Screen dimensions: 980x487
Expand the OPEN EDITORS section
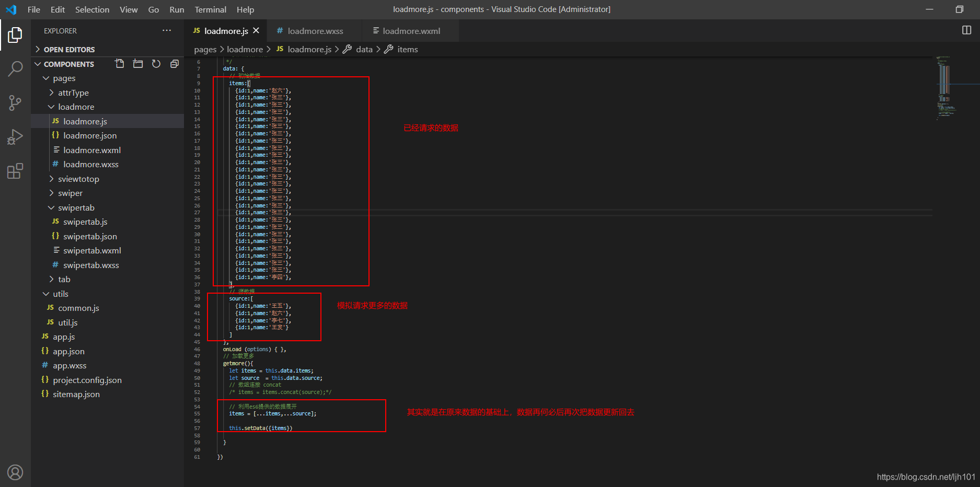point(107,49)
